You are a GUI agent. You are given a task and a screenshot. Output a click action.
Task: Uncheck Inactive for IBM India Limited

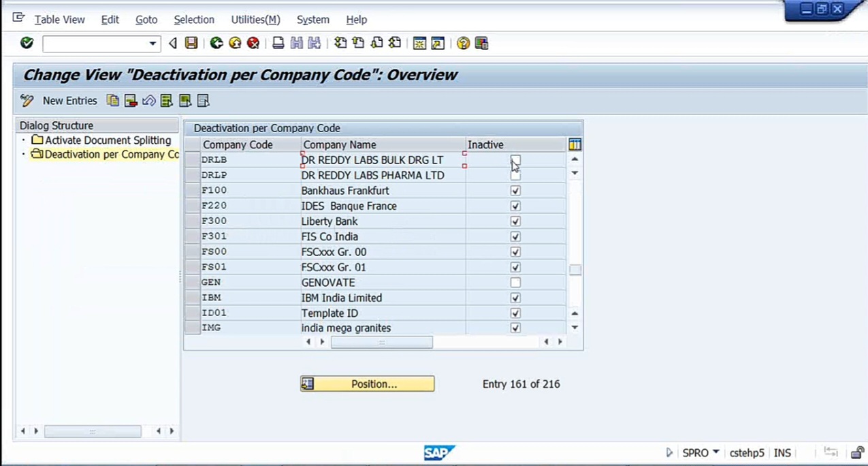click(x=515, y=298)
